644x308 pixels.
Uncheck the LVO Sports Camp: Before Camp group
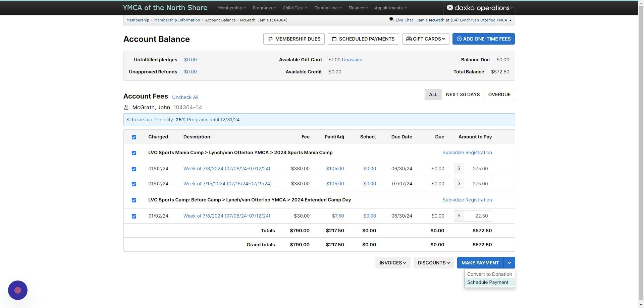pos(134,200)
